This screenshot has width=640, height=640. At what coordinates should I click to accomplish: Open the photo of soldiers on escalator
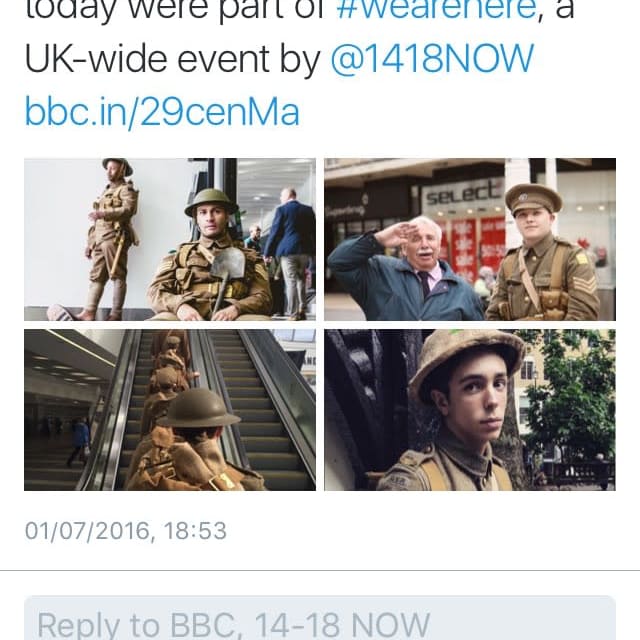point(170,410)
